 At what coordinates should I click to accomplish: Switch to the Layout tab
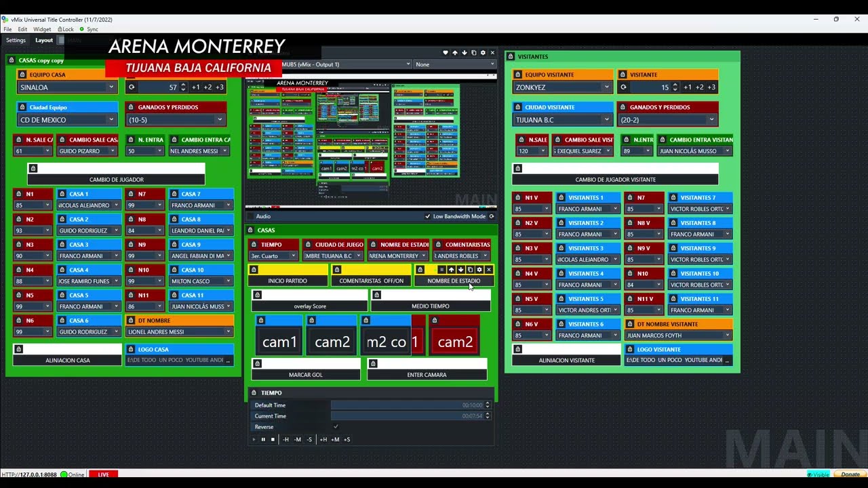[44, 40]
